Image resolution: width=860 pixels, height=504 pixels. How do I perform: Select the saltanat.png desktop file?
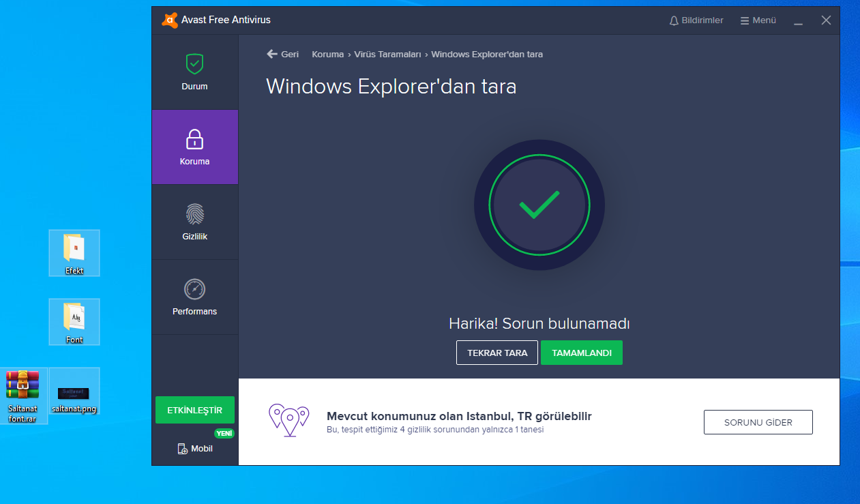point(74,391)
